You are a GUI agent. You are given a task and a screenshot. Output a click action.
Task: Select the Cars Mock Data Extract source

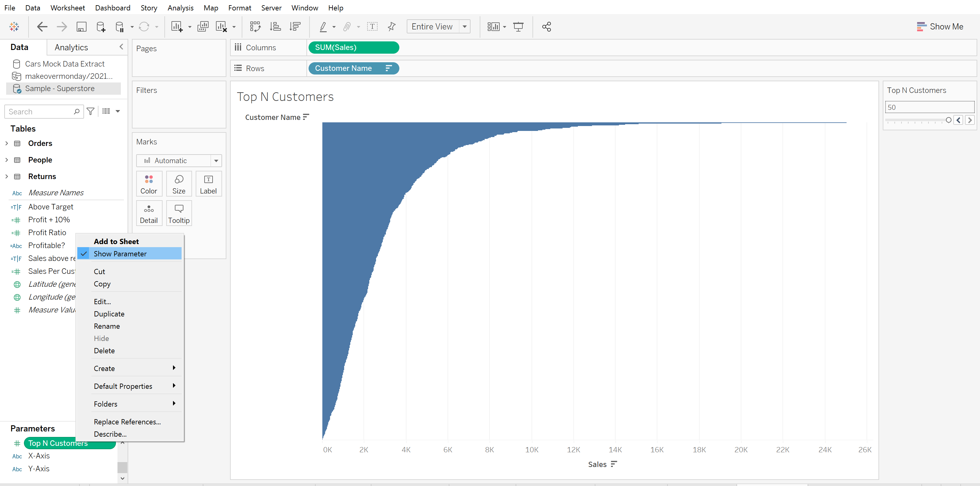[x=65, y=64]
